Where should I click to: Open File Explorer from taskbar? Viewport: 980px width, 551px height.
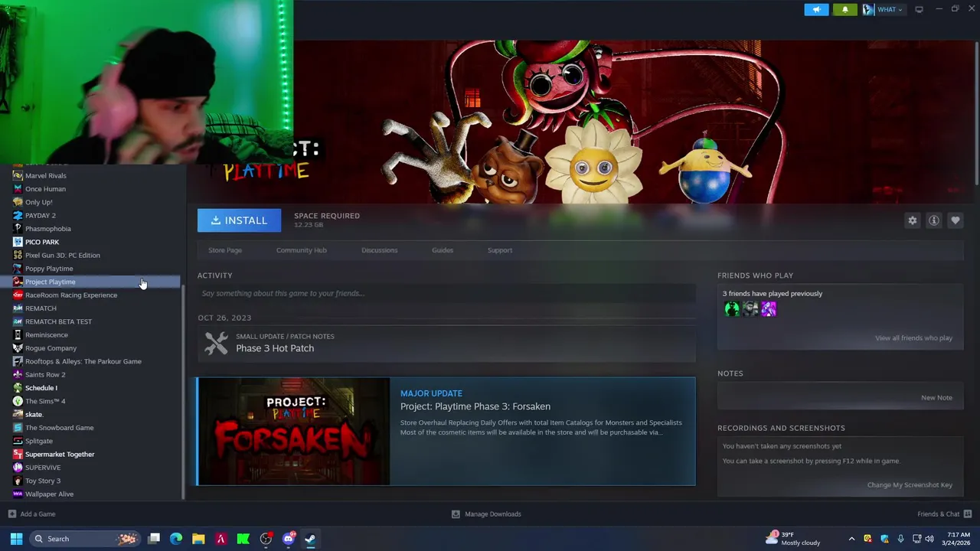coord(198,539)
